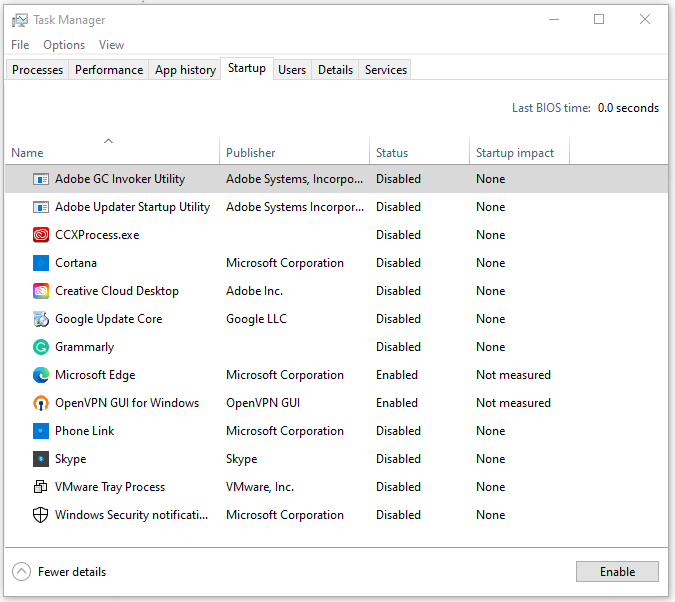Click the green Grammarly icon
The image size is (675, 602).
click(x=41, y=347)
